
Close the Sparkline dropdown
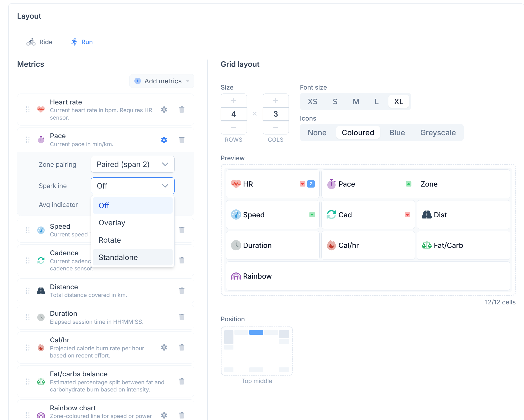(x=133, y=186)
